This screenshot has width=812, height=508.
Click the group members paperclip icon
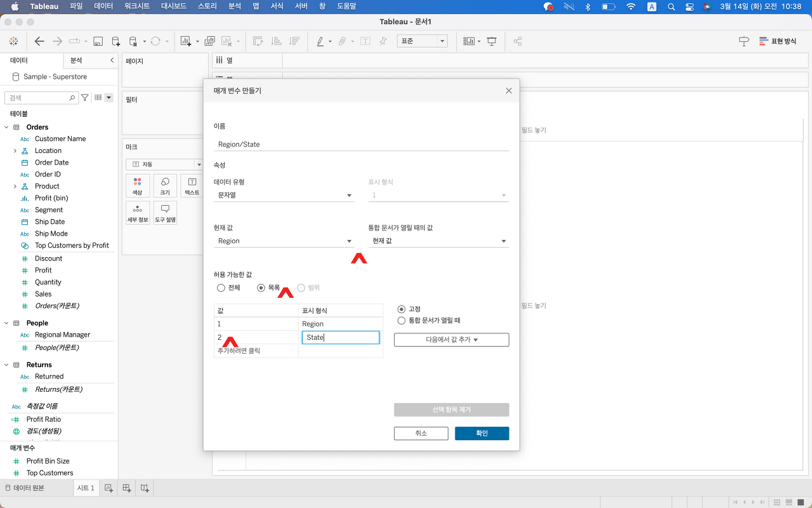[342, 41]
